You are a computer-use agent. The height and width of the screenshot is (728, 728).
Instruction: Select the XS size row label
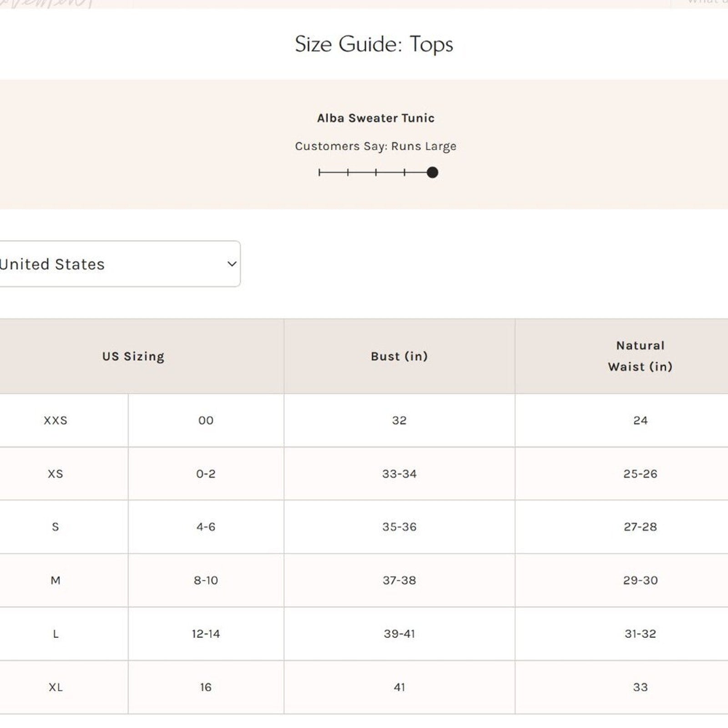click(x=56, y=474)
